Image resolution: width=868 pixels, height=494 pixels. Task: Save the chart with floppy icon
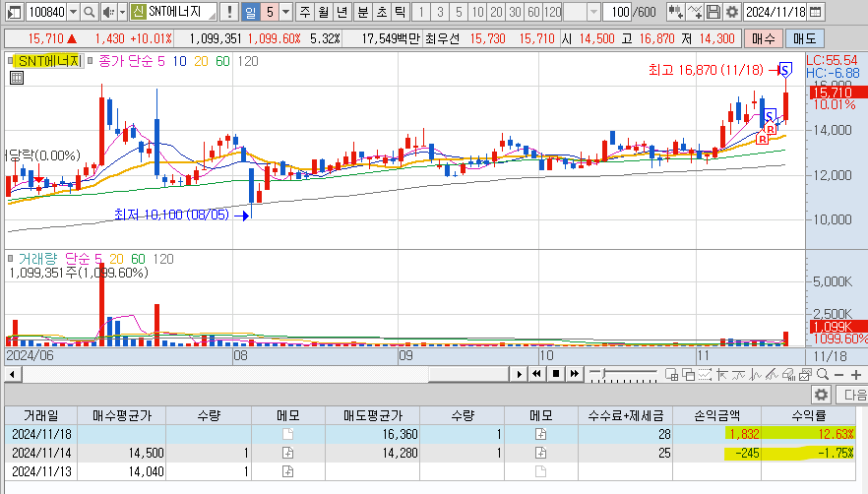pos(713,12)
